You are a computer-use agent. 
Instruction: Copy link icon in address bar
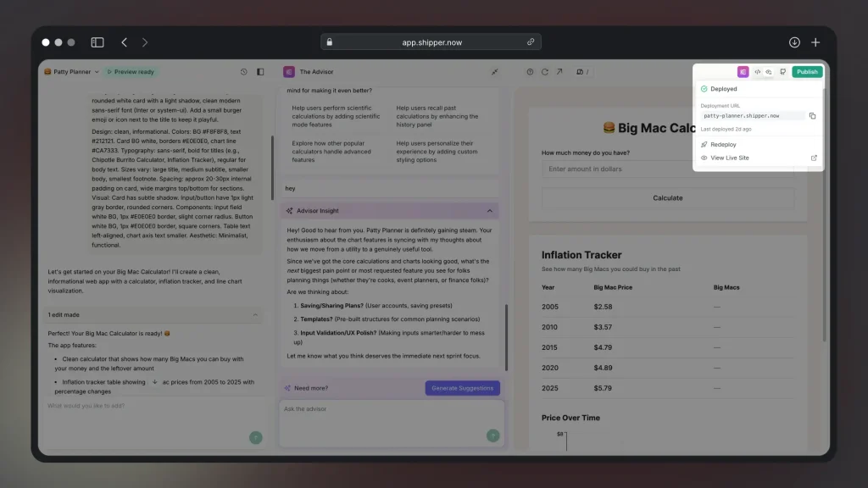point(531,42)
